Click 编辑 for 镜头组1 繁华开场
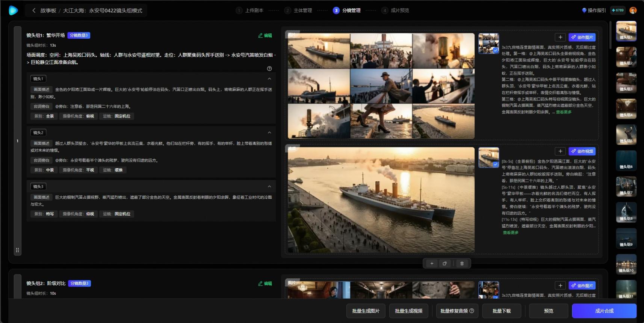 pyautogui.click(x=265, y=35)
